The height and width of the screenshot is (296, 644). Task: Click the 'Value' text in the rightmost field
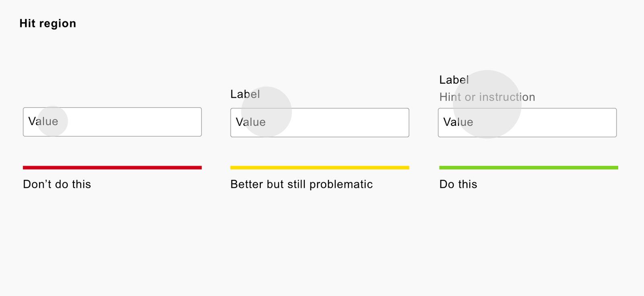coord(458,122)
